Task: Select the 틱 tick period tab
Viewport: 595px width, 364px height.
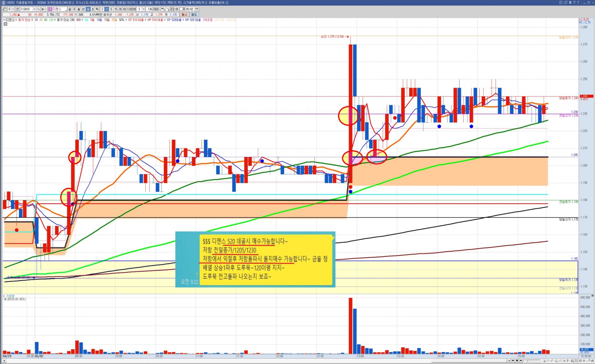Action: [x=97, y=9]
